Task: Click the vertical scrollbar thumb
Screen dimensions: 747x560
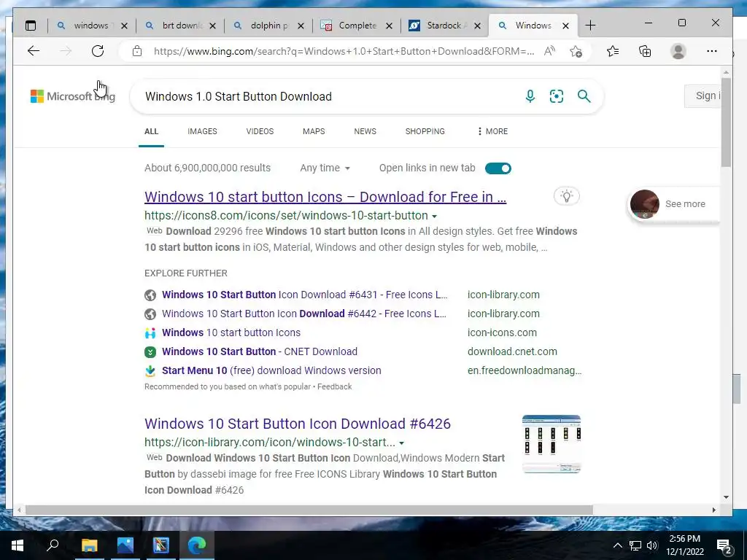Action: click(726, 122)
